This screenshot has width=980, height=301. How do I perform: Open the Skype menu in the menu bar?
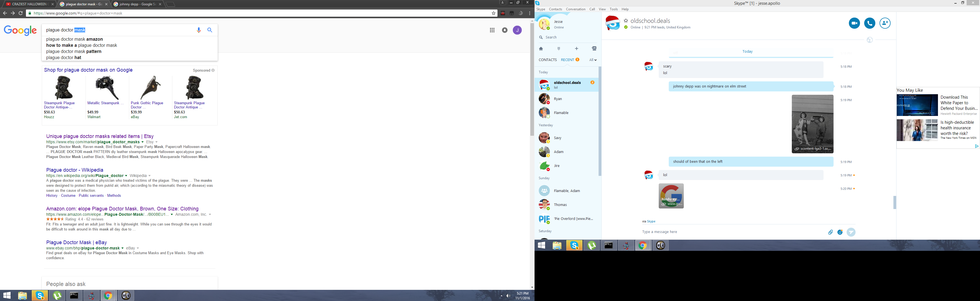pos(541,9)
